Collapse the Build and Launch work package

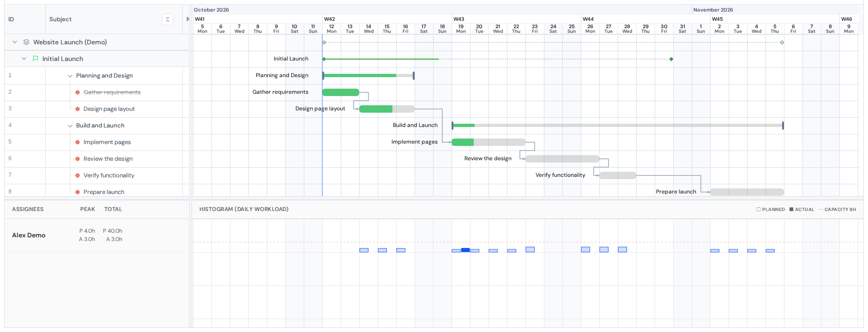click(x=70, y=126)
